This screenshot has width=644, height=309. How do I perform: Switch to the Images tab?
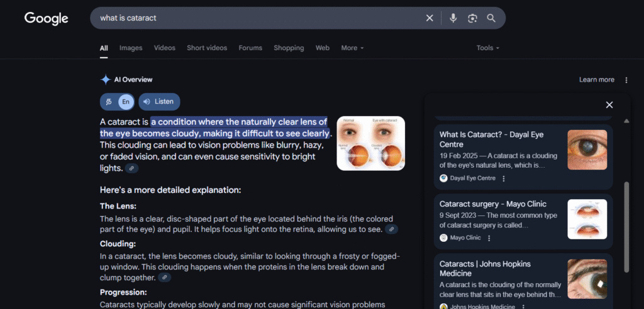(131, 48)
